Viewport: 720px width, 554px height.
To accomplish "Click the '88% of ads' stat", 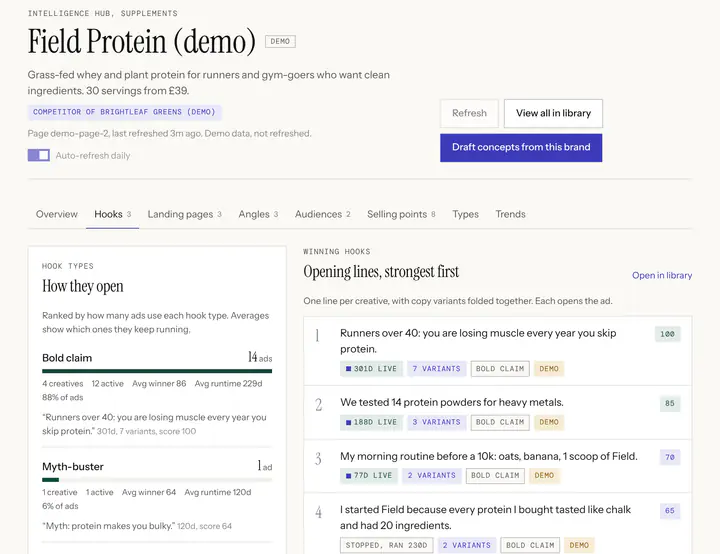I will click(x=62, y=397).
